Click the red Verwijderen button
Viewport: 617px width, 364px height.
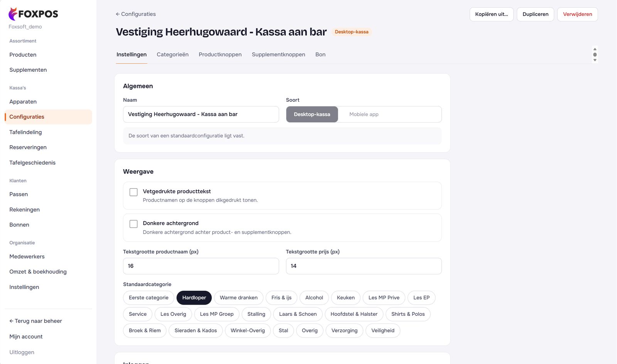tap(578, 14)
